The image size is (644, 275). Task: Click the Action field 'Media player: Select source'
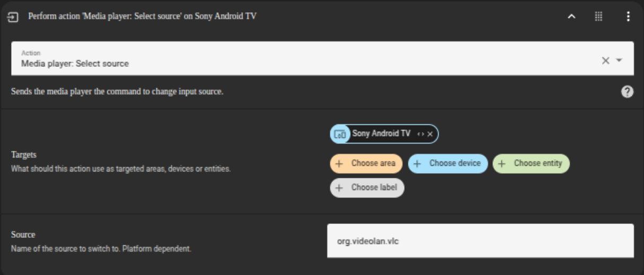(323, 58)
